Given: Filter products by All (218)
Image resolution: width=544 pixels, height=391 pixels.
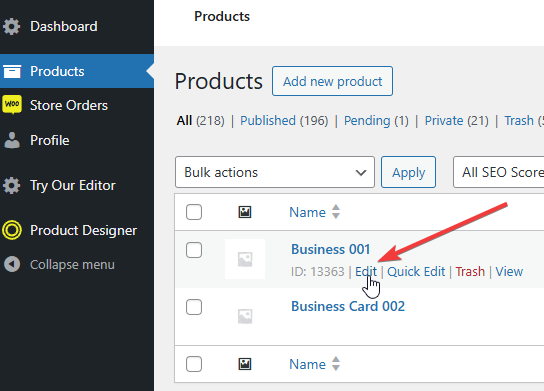Looking at the screenshot, I should pyautogui.click(x=201, y=121).
